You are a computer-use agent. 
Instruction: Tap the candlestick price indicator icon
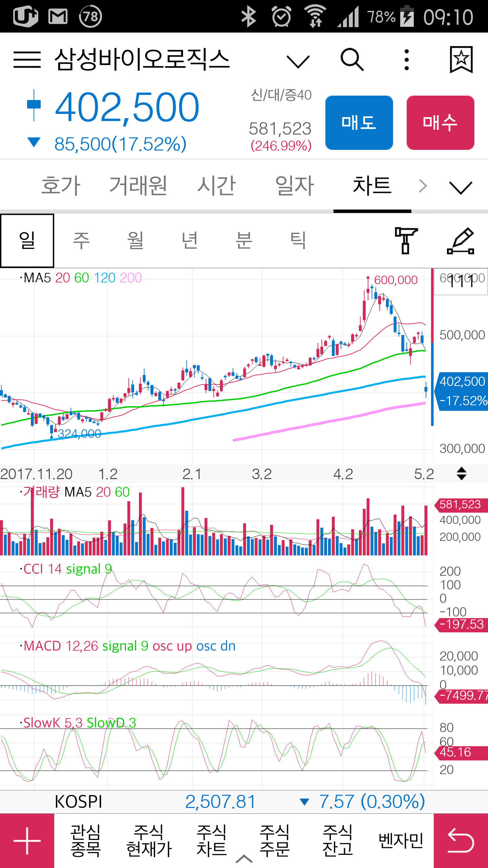click(x=34, y=105)
